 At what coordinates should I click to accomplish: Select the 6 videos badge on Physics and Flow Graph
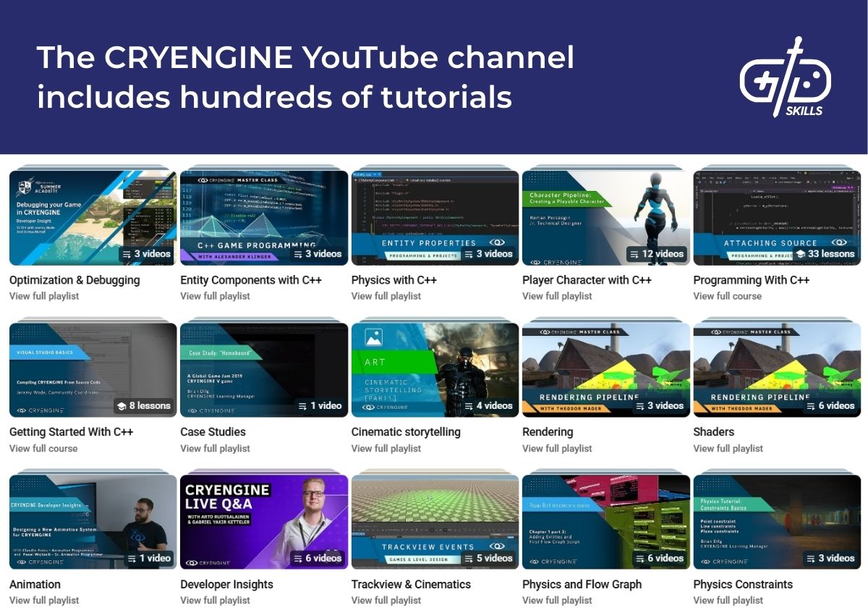point(656,558)
